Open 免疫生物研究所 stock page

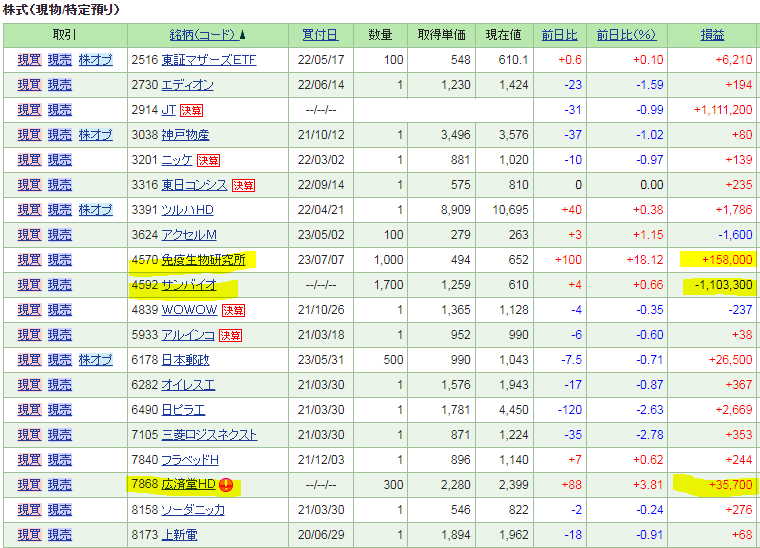204,260
